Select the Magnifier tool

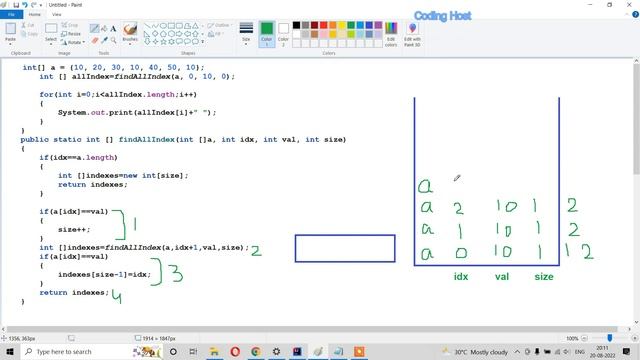[x=113, y=40]
